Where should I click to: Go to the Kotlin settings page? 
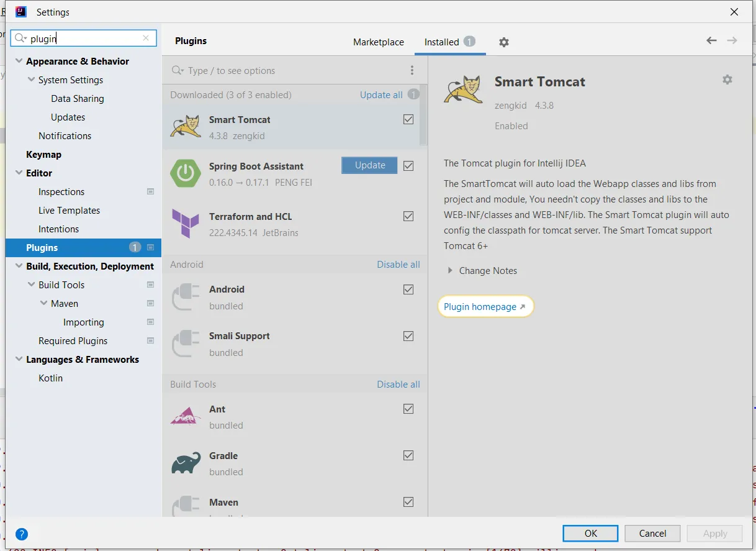(x=50, y=378)
